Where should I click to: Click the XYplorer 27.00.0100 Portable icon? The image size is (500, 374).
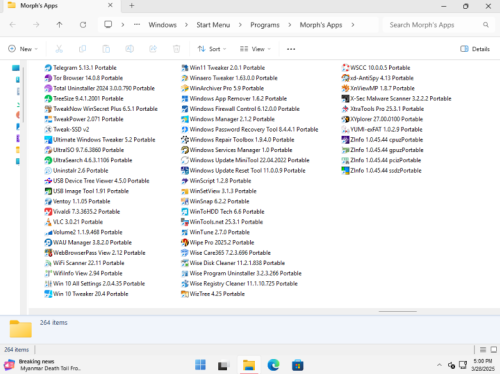[x=345, y=119]
